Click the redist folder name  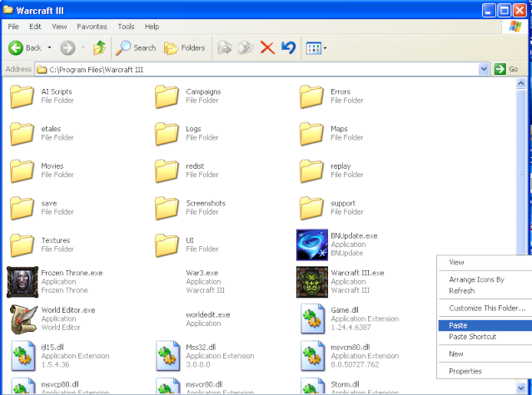point(195,166)
